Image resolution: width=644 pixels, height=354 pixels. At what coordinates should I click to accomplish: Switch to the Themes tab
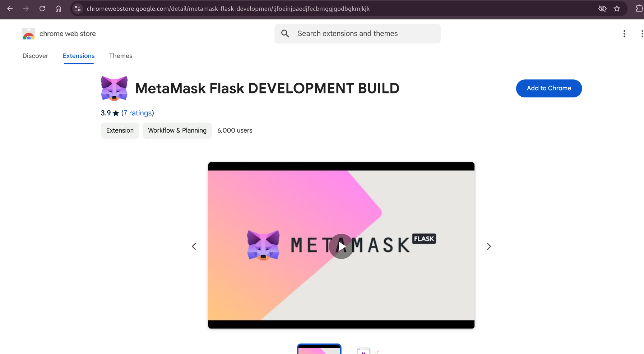click(x=121, y=56)
